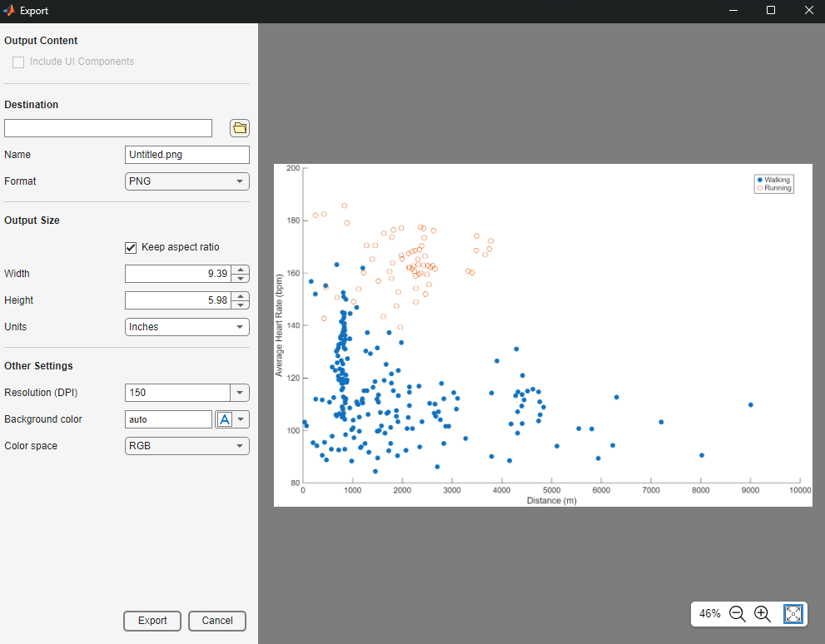The height and width of the screenshot is (644, 825).
Task: Click the zoom out magnifier icon
Action: pyautogui.click(x=737, y=614)
